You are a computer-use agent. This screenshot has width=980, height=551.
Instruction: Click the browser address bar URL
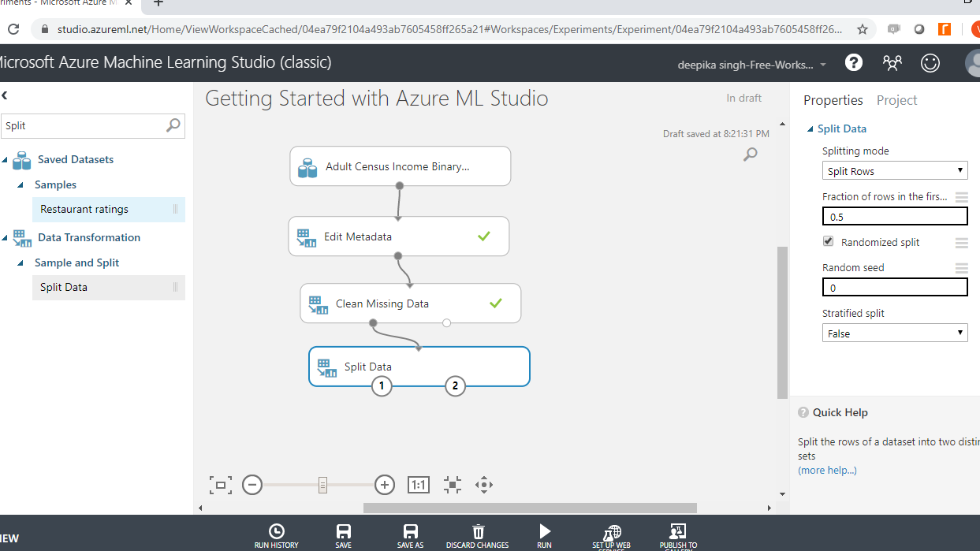(x=449, y=29)
